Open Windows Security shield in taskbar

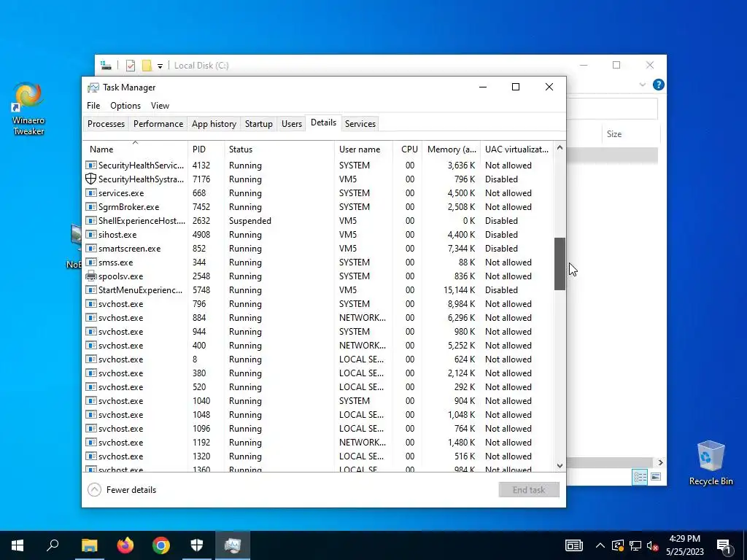tap(197, 545)
